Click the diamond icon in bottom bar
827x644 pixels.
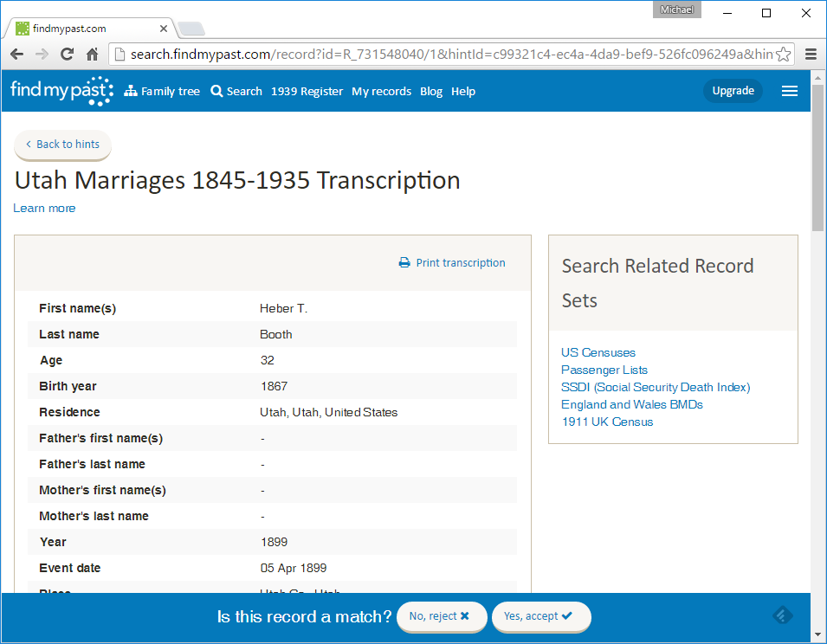[783, 615]
